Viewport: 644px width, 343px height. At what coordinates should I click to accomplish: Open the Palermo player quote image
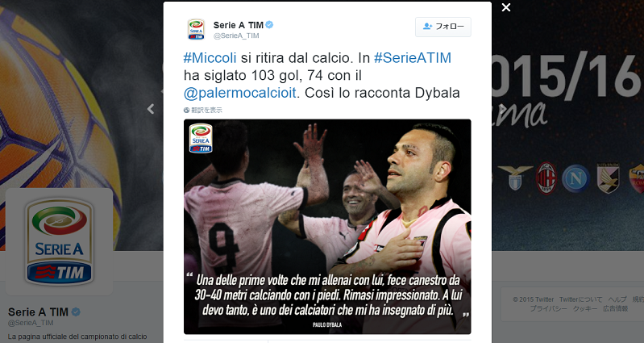[x=327, y=227]
